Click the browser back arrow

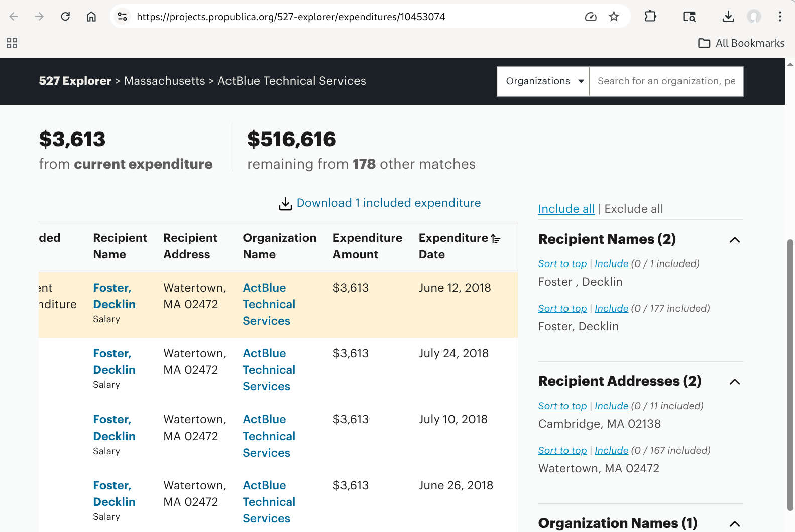(x=14, y=17)
